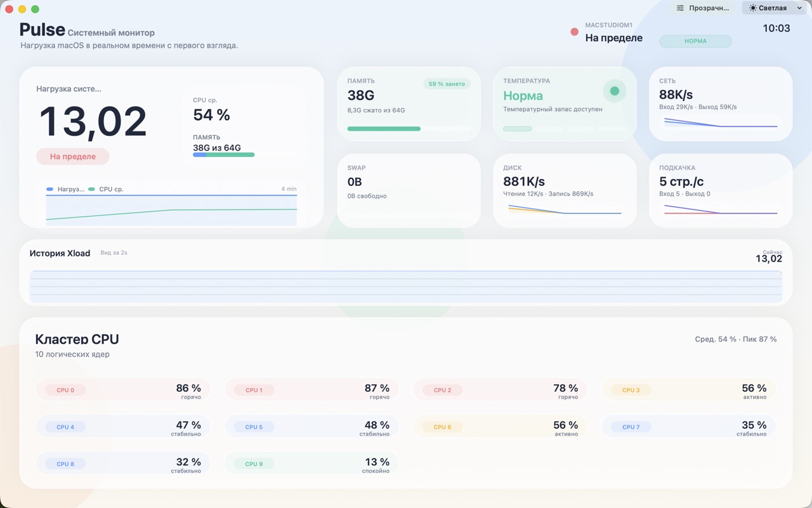Click the "Сред. 54 % · Пик 87 %" summary
The width and height of the screenshot is (812, 508).
tap(736, 339)
